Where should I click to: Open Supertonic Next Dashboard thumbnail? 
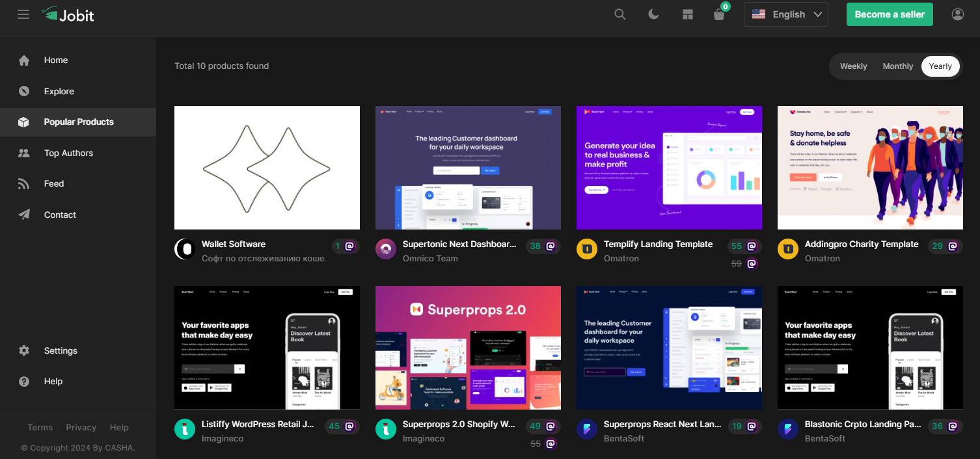point(468,168)
